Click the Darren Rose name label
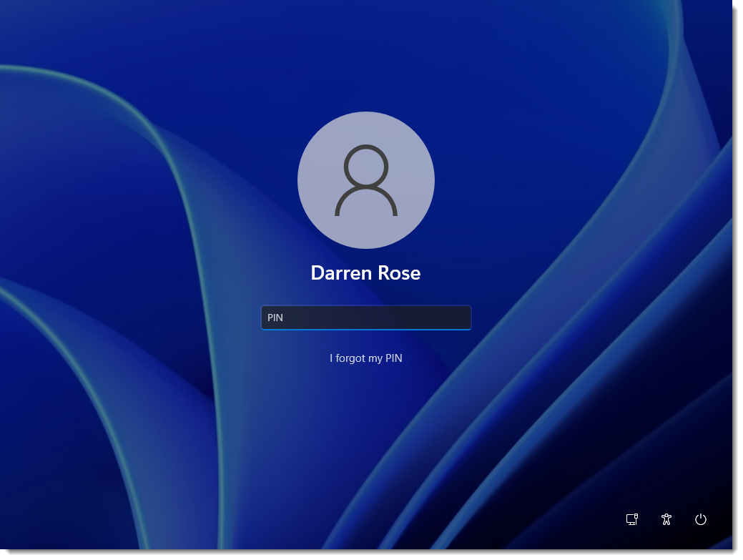 point(365,272)
